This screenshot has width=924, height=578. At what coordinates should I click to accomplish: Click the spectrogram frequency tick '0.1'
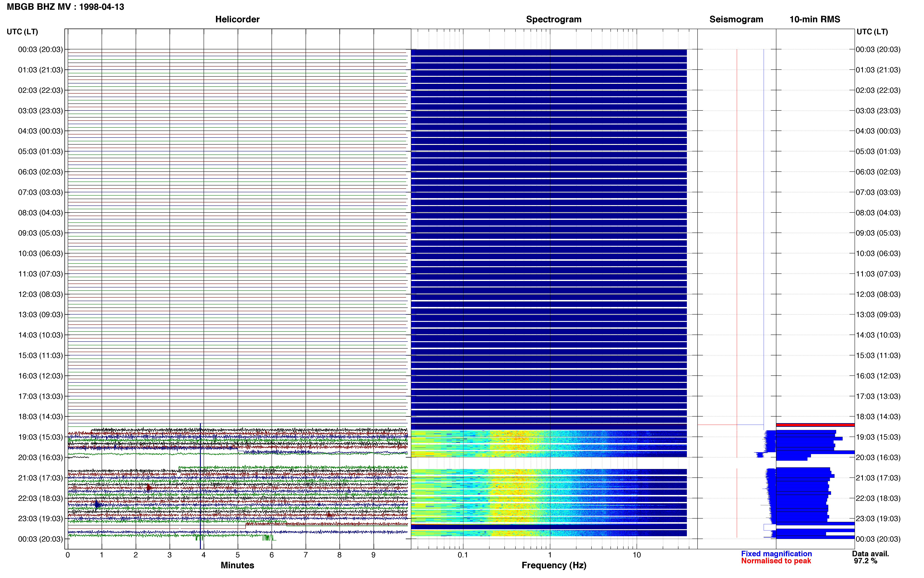point(463,555)
